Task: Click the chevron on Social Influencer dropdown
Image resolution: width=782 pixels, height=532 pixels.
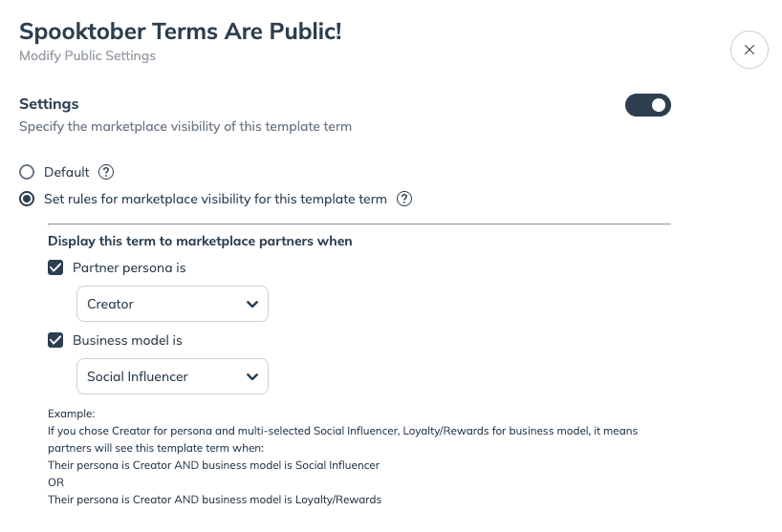Action: click(252, 376)
